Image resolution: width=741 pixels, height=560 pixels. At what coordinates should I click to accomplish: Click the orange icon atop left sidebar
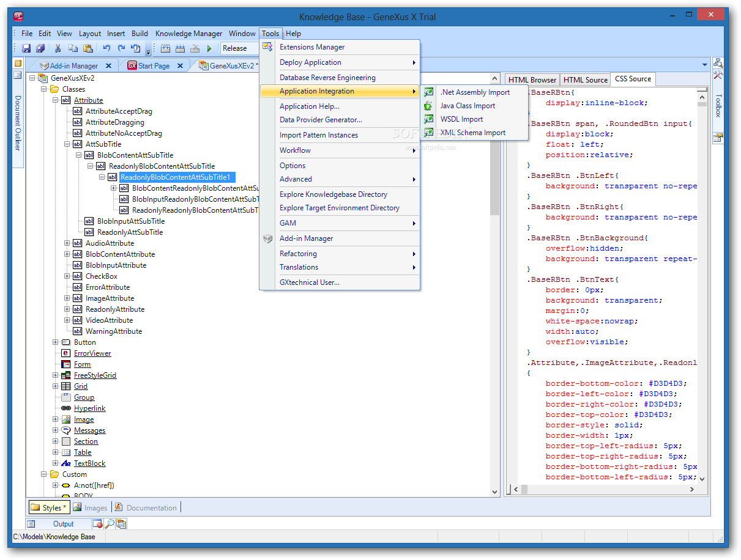[18, 64]
